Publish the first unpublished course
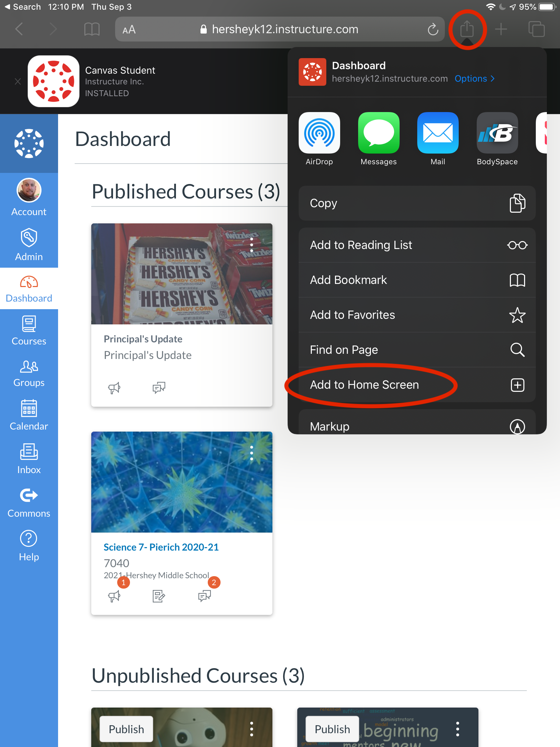 tap(126, 729)
